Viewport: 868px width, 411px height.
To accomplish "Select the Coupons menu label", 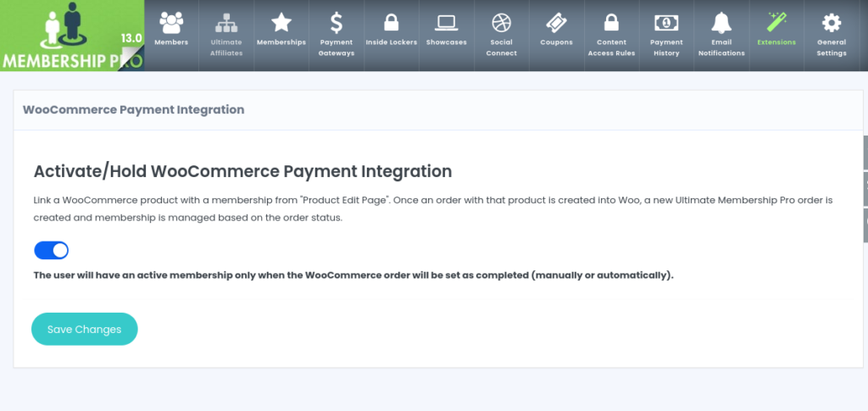I will [556, 42].
